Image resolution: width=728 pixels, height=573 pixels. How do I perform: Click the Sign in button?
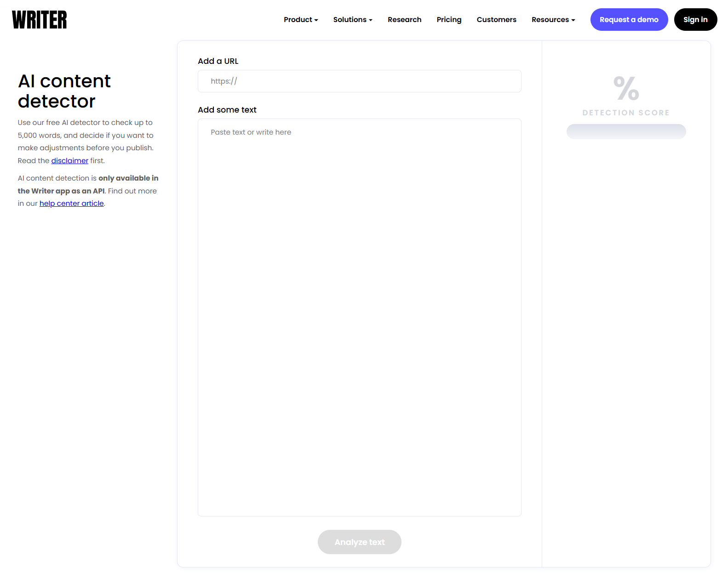(695, 20)
